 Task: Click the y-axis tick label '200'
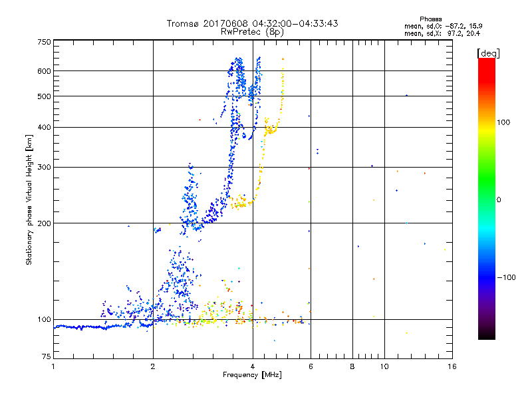(45, 223)
